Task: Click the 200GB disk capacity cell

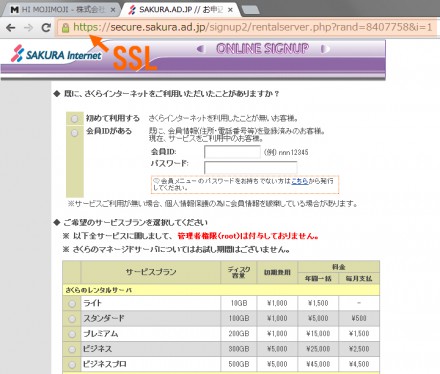Action: coord(239,334)
